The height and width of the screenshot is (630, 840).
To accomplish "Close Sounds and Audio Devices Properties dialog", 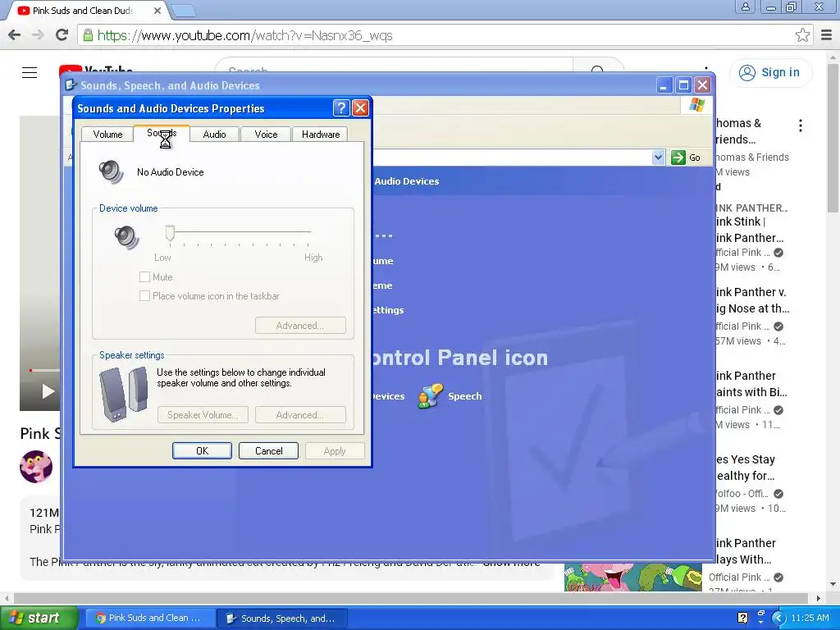I will click(x=361, y=108).
